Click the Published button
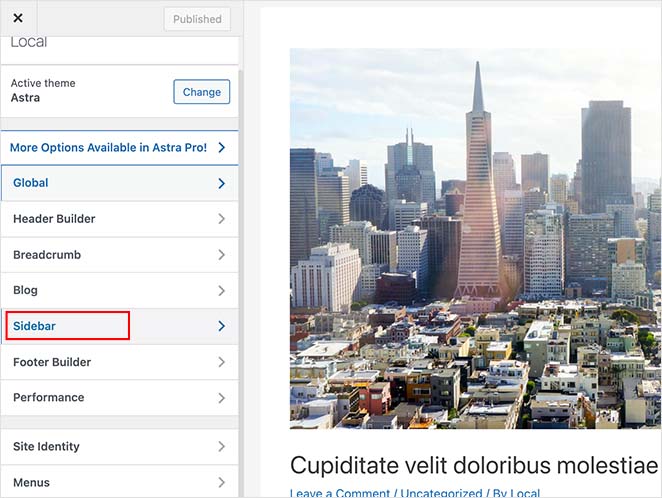This screenshot has width=662, height=498. coord(197,19)
